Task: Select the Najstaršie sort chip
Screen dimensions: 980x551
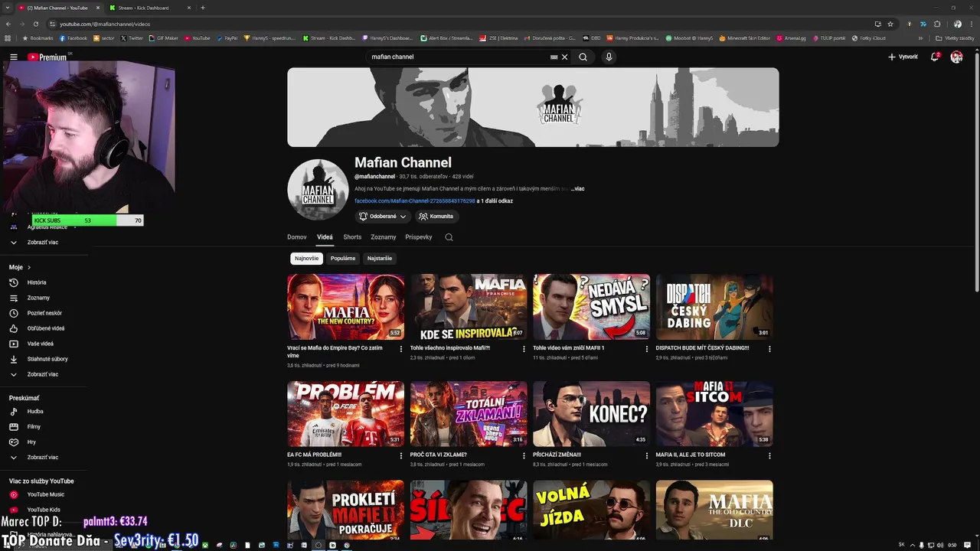Action: click(380, 259)
